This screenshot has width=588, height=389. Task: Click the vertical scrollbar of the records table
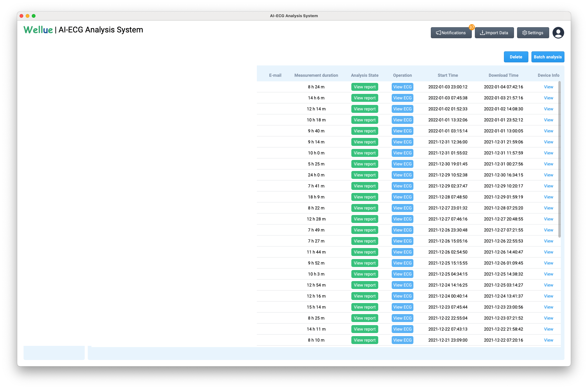559,159
